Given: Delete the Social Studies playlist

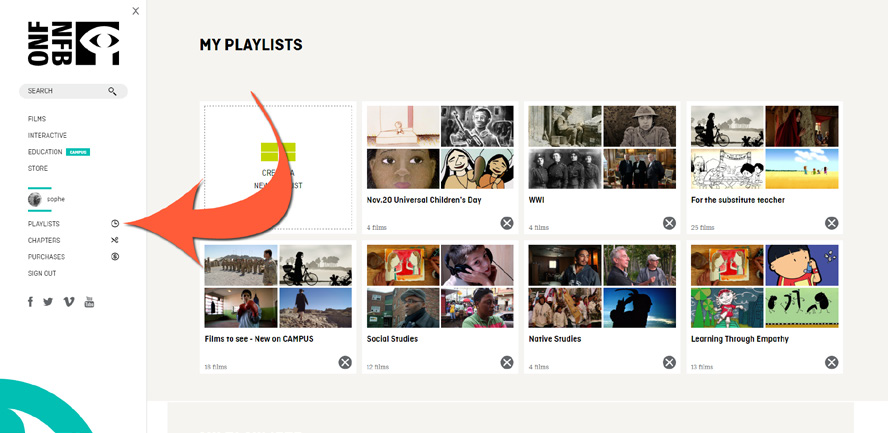Looking at the screenshot, I should point(507,362).
